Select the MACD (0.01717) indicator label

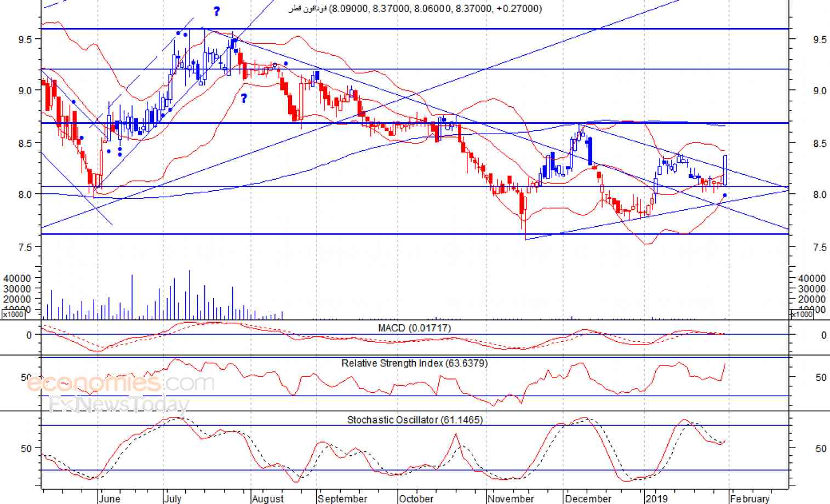(x=414, y=328)
